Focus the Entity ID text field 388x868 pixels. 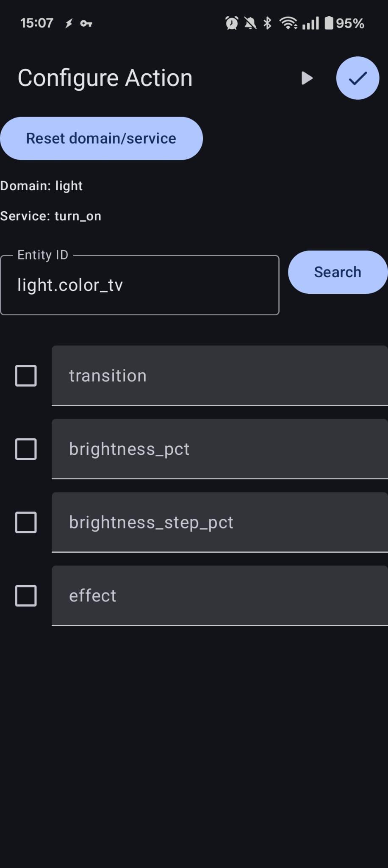point(140,285)
